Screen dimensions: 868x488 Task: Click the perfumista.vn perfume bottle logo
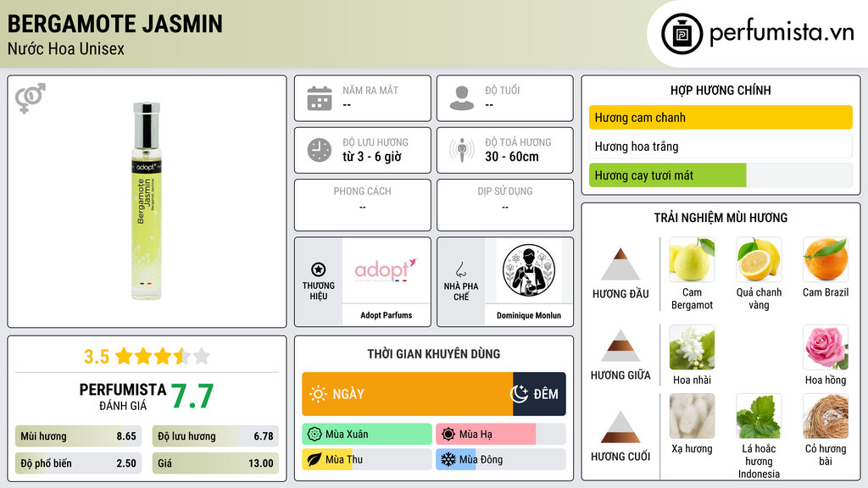(682, 34)
